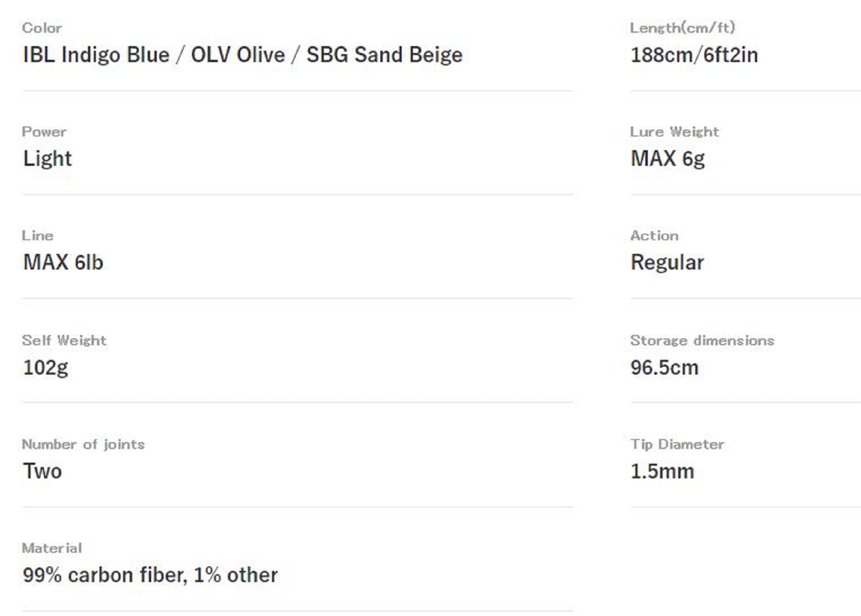Click the Tip Diameter label
The width and height of the screenshot is (861, 616).
677,444
